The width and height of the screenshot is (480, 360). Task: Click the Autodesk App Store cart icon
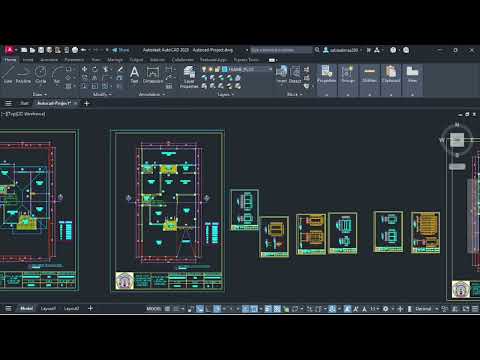pyautogui.click(x=368, y=50)
